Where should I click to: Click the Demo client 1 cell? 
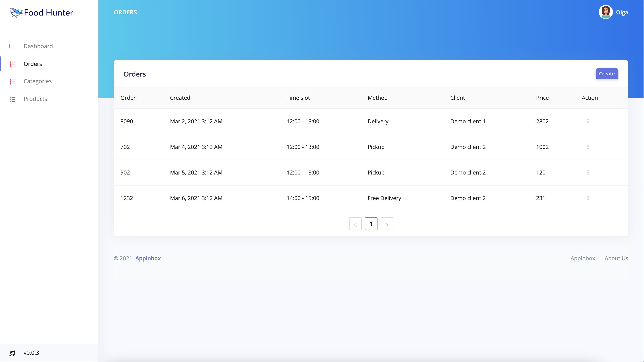[x=468, y=121]
